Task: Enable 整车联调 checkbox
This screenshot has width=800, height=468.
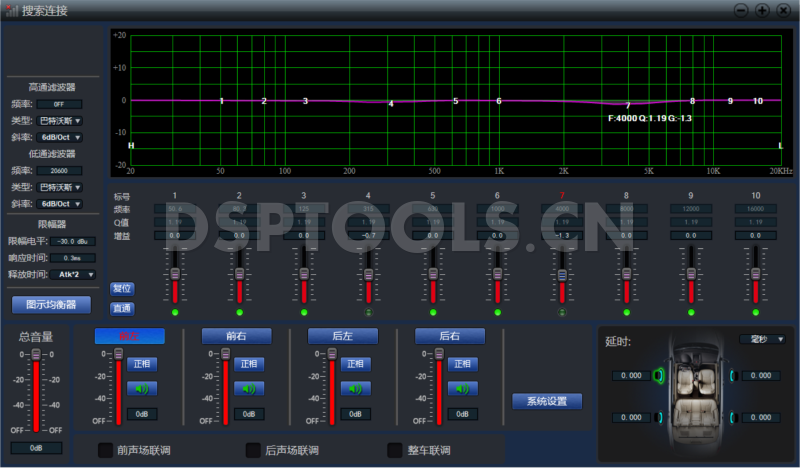Action: point(395,450)
